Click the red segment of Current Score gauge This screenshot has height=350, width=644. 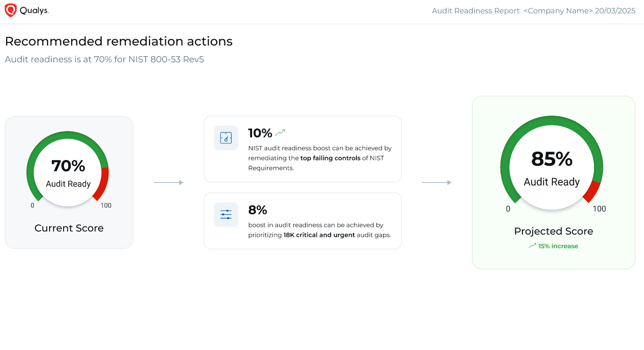pos(102,183)
